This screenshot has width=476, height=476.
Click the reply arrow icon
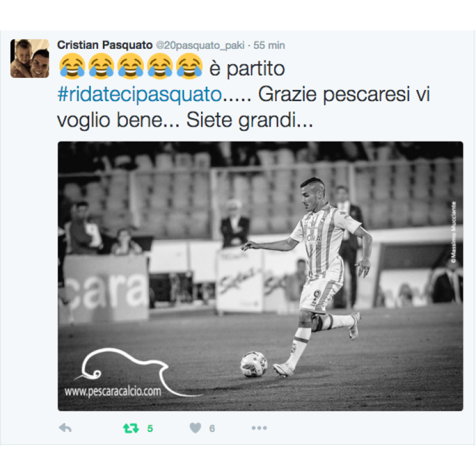[x=65, y=428]
